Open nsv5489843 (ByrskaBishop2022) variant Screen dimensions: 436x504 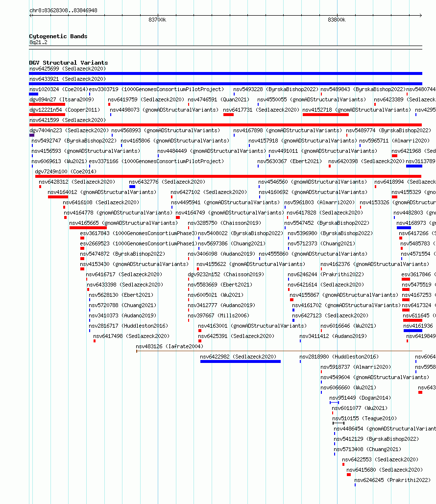coord(363,89)
